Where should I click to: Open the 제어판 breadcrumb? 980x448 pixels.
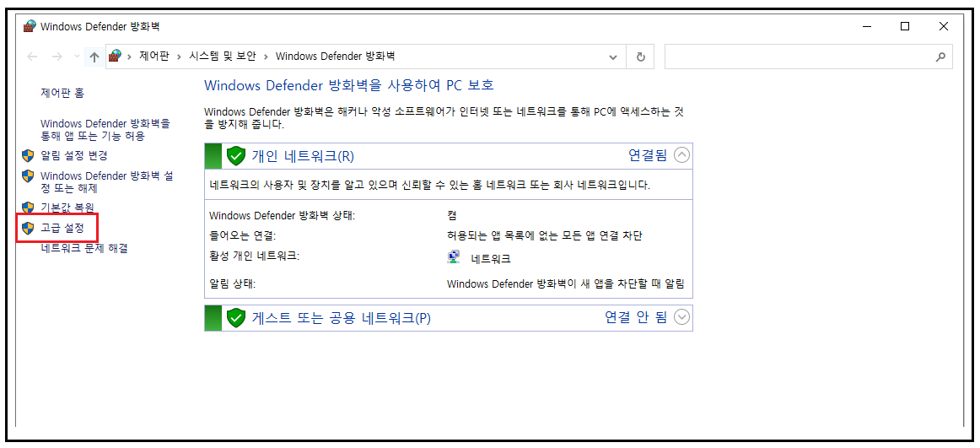click(155, 57)
